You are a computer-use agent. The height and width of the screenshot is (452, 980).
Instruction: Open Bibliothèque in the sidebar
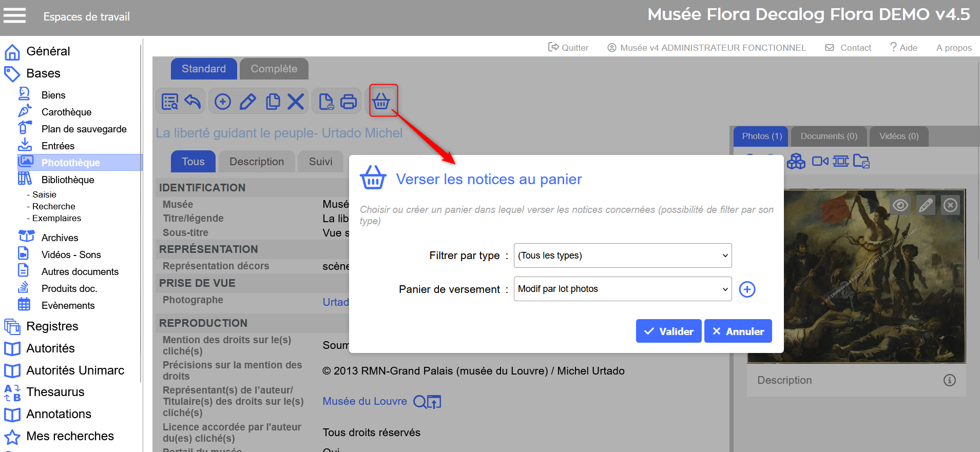point(67,180)
